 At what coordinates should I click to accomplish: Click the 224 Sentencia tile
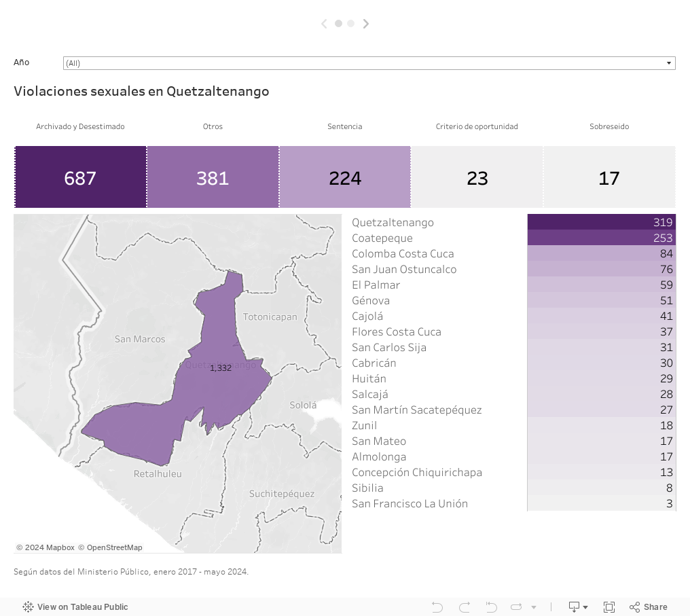344,177
